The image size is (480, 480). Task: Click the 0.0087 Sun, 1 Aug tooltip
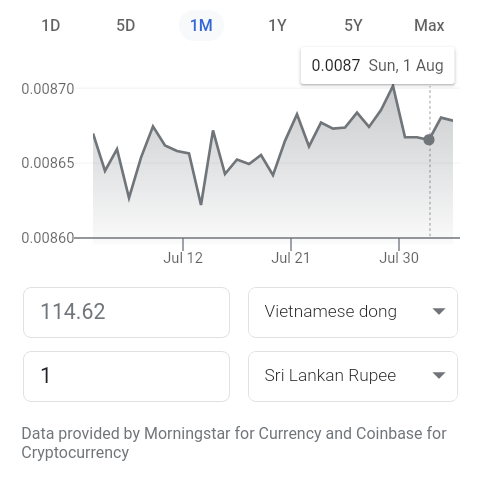coord(378,65)
